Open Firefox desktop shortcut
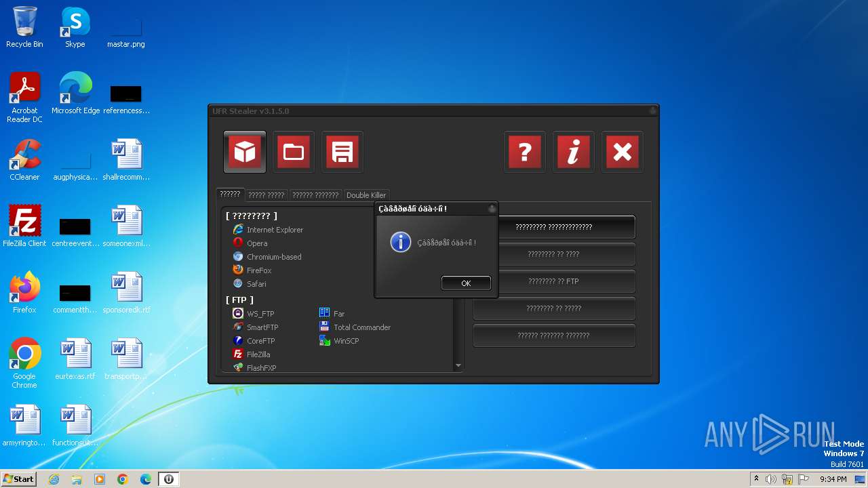 click(24, 293)
